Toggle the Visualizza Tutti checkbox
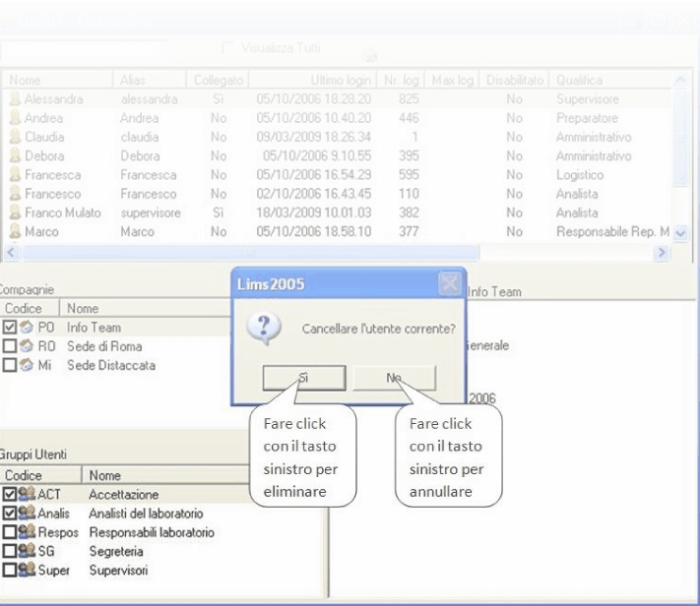 pos(227,48)
